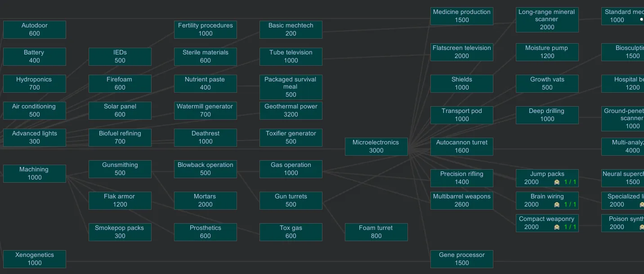Click the Gene processor research node

pos(461,259)
